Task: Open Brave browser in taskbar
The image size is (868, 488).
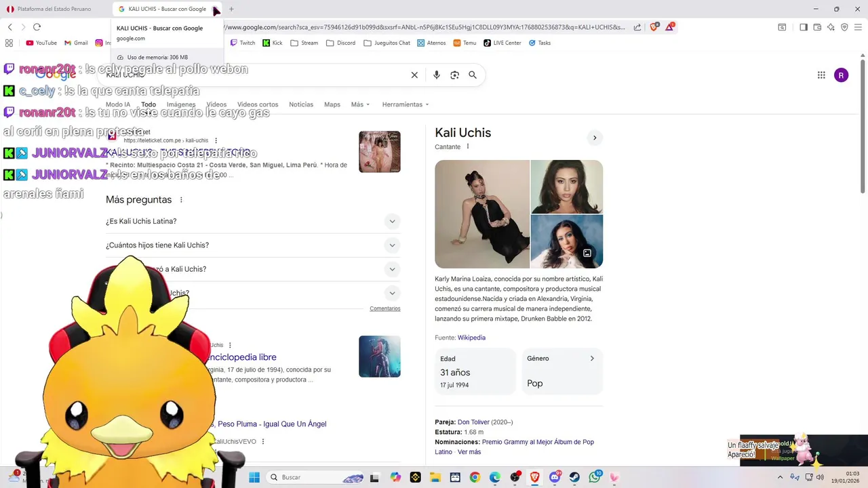Action: [534, 477]
